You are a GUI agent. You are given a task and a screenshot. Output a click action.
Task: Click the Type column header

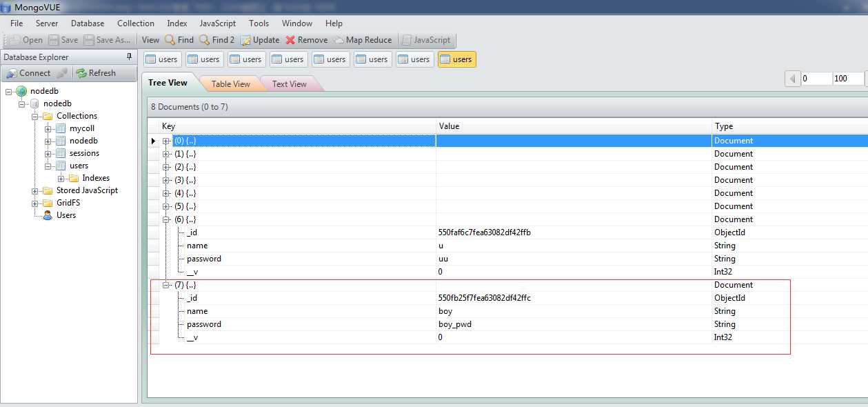click(x=789, y=126)
